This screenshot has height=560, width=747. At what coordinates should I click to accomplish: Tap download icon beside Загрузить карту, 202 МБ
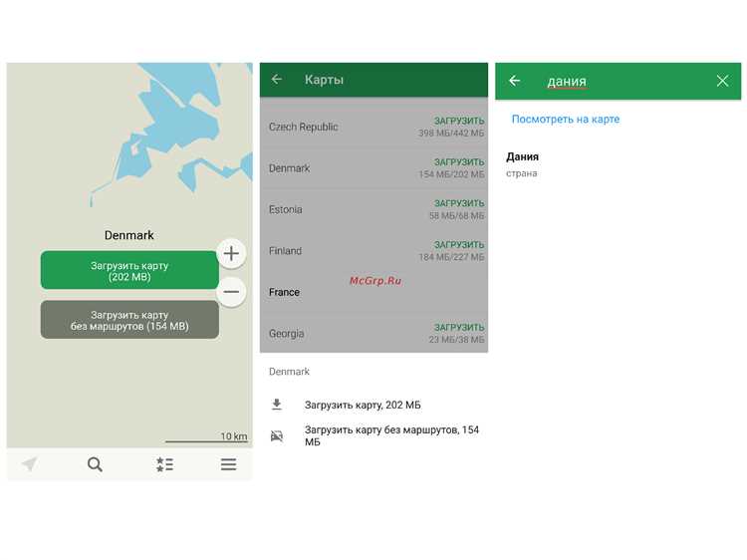pyautogui.click(x=277, y=405)
